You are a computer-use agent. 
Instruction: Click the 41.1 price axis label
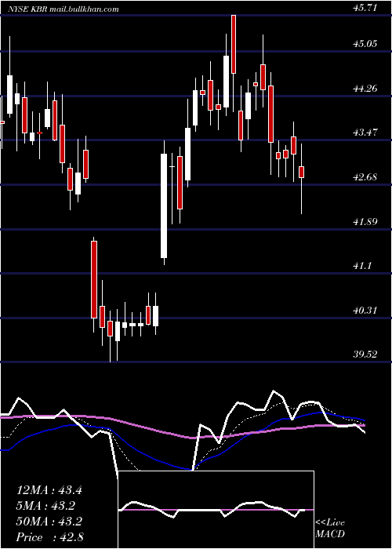362,266
